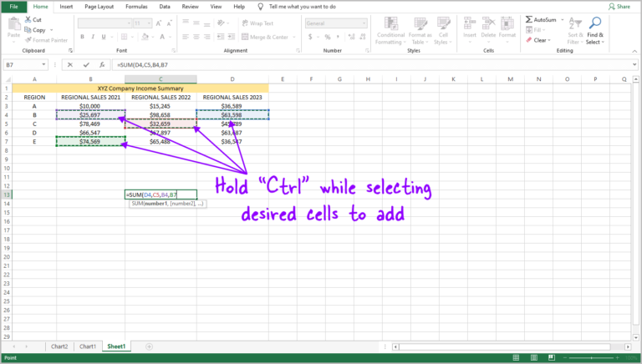The image size is (642, 364).
Task: Open the Fill dropdown
Action: coord(536,30)
